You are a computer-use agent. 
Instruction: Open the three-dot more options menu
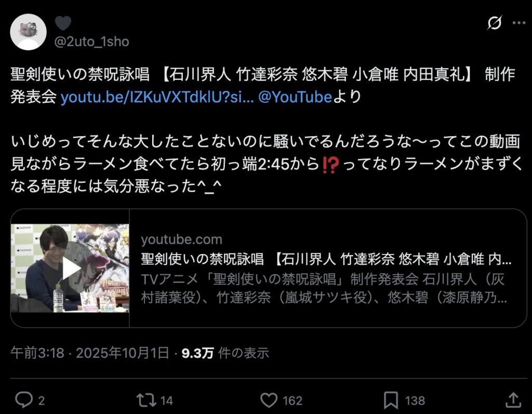click(519, 23)
